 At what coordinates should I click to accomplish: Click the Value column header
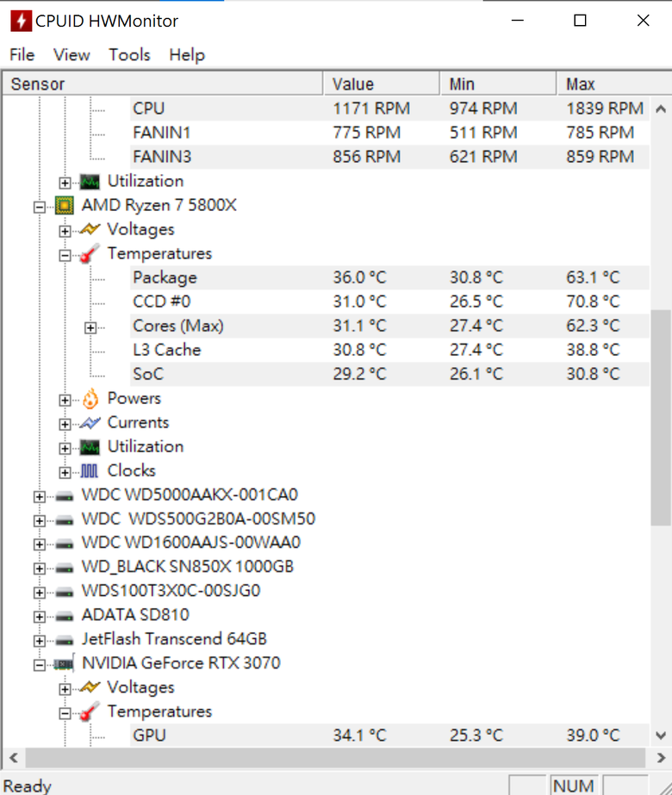[x=382, y=84]
